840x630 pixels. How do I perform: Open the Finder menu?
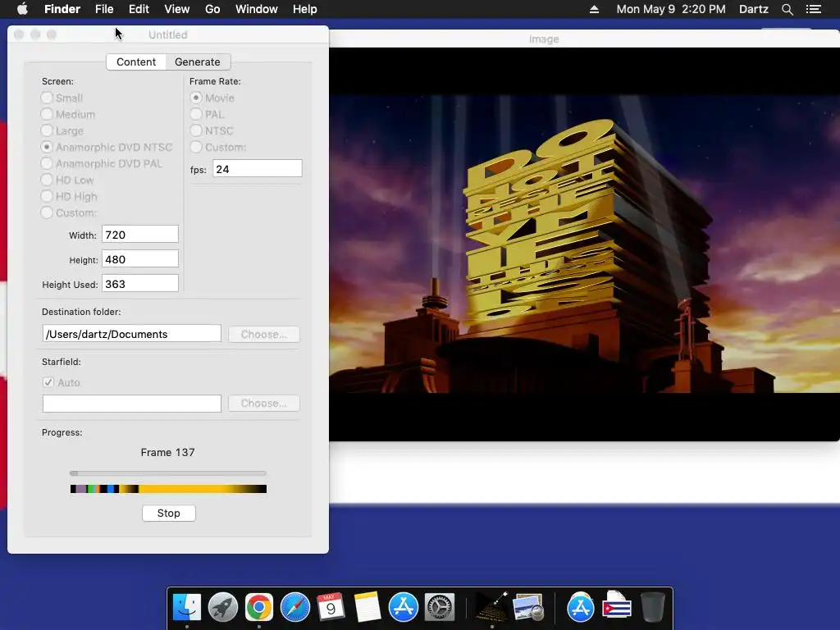62,9
